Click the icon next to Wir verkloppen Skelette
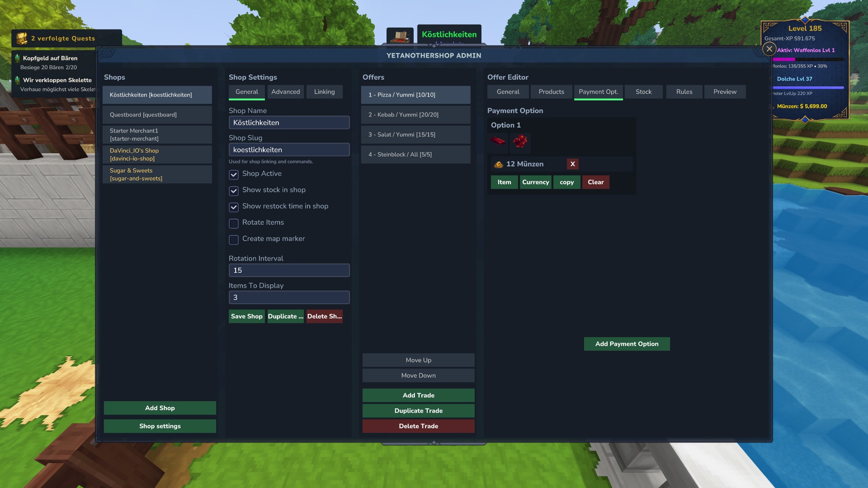The width and height of the screenshot is (868, 488). [17, 80]
